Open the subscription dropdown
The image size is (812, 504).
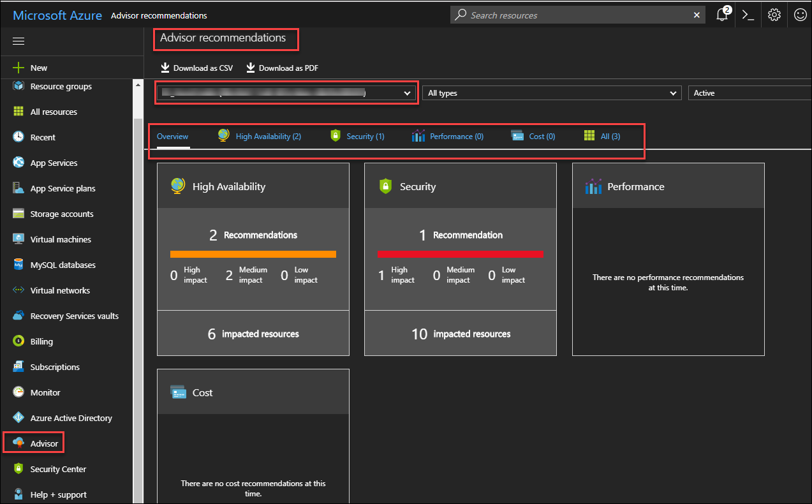coord(286,93)
